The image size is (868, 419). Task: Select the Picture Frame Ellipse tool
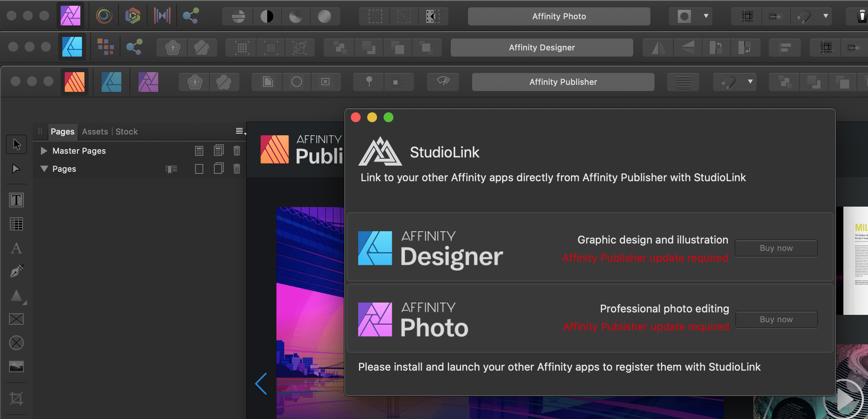click(x=16, y=343)
